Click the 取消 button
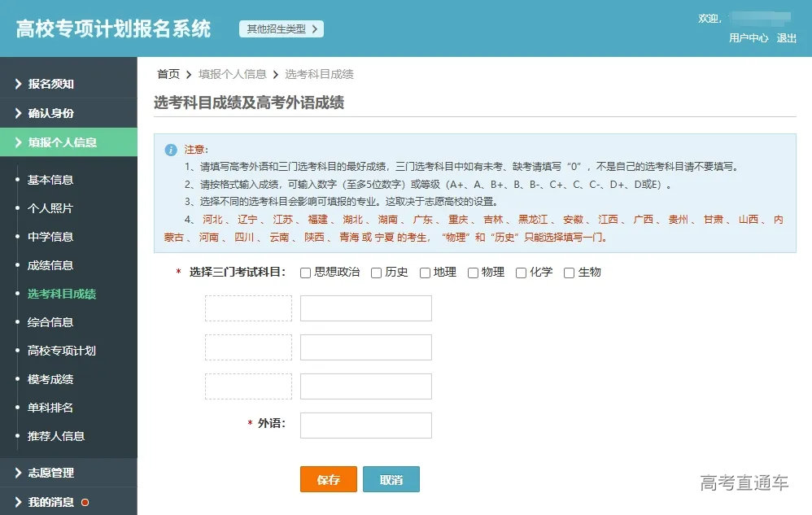The image size is (812, 515). click(391, 480)
